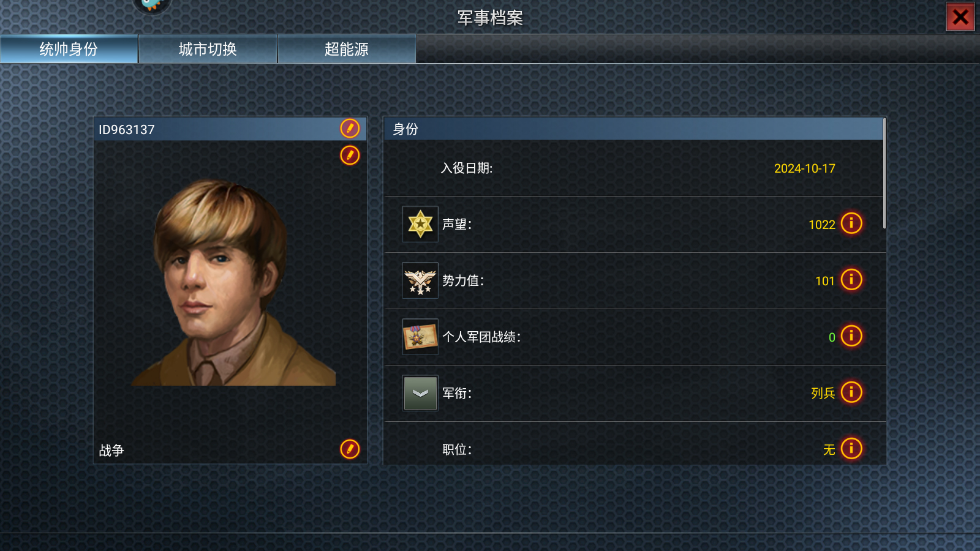
Task: Switch to the 城市切换 tab
Action: click(208, 49)
